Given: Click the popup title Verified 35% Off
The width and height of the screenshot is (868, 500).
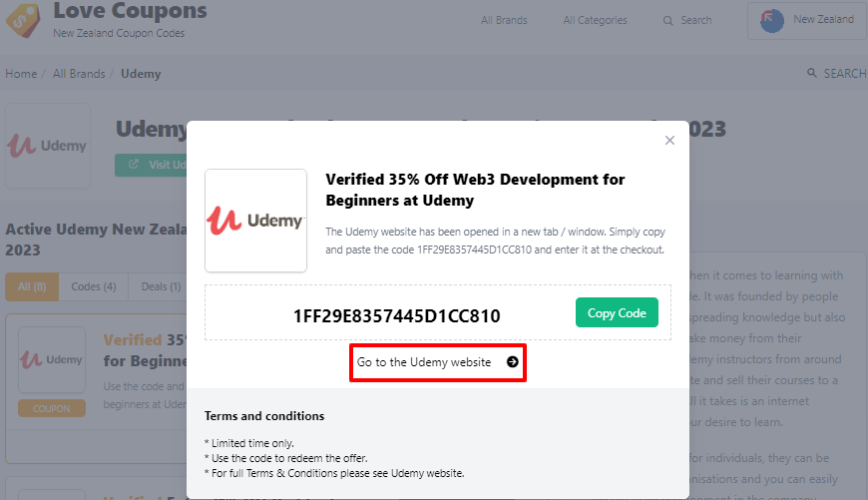Looking at the screenshot, I should click(x=475, y=190).
